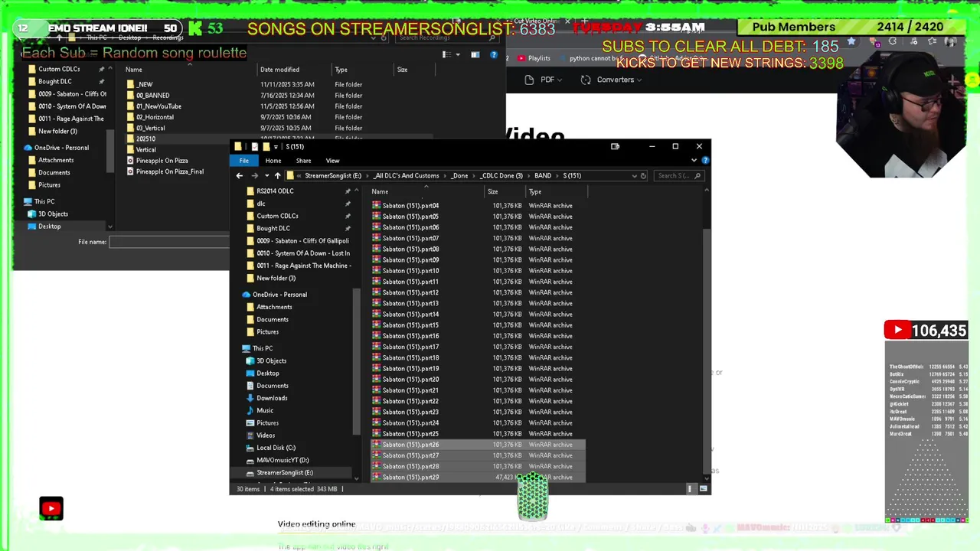Click Sabaton (151).part04 archive icon

click(x=376, y=205)
